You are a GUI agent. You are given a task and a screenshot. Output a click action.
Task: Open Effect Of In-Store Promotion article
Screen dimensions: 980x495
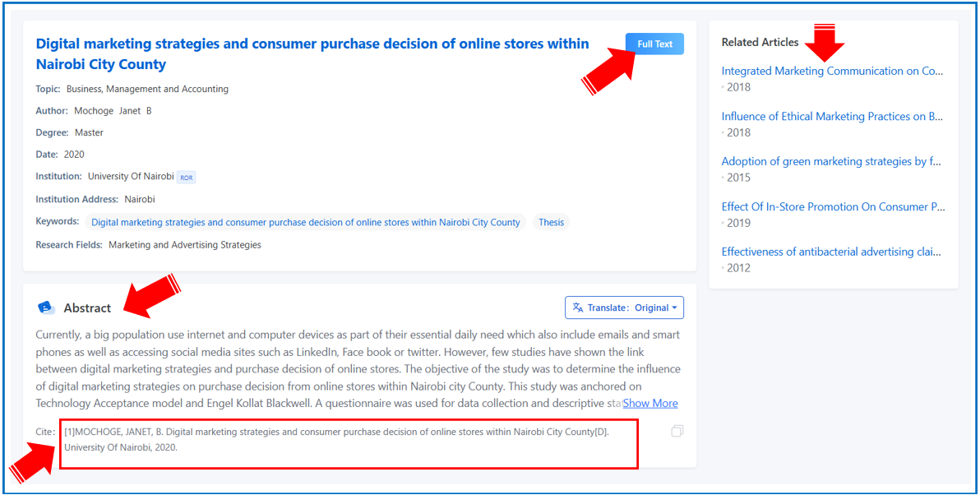pos(833,207)
